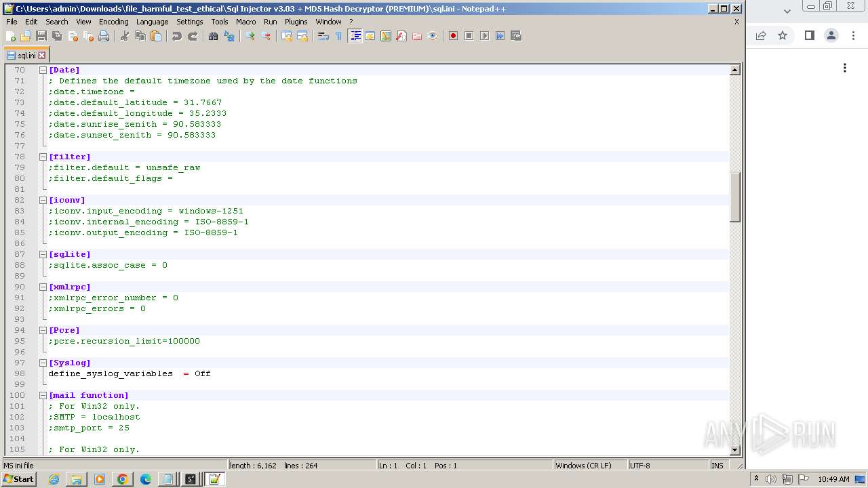The width and height of the screenshot is (868, 488).
Task: Undo last action via toolbar
Action: coord(177,36)
